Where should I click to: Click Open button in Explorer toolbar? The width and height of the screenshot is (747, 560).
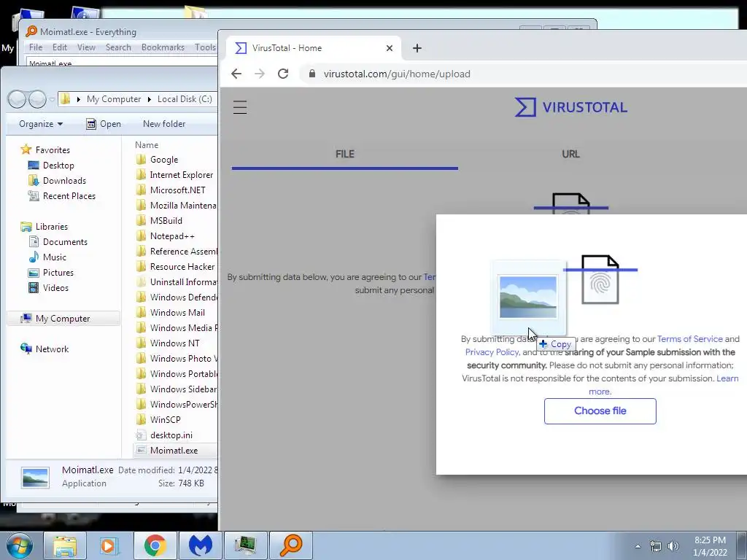click(104, 124)
